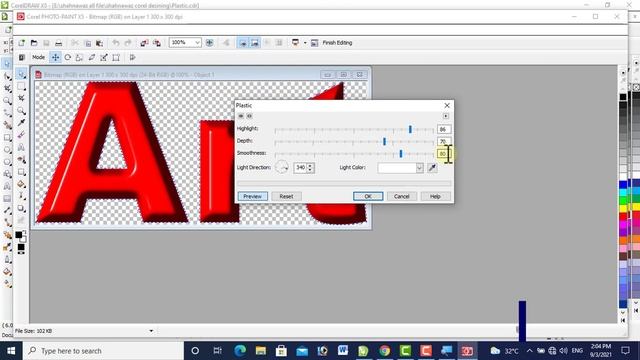640x360 pixels.
Task: Open Microsoft Word from the taskbar
Action: click(342, 351)
